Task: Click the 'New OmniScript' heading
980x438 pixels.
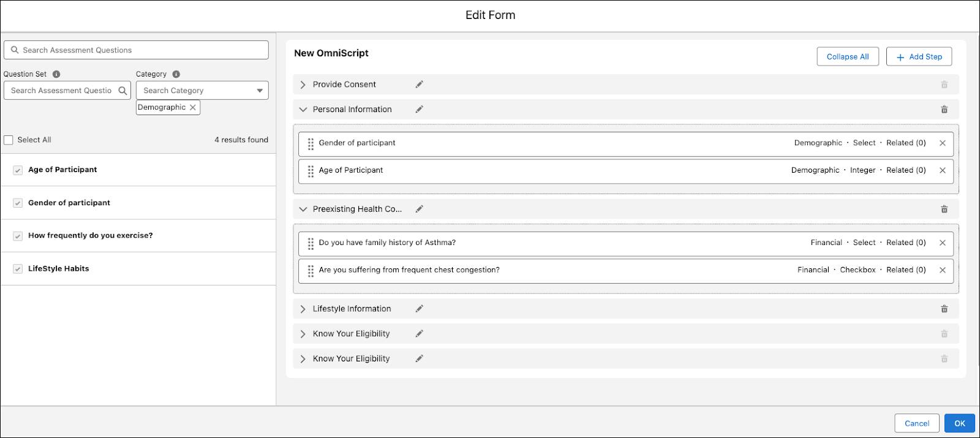Action: point(331,53)
